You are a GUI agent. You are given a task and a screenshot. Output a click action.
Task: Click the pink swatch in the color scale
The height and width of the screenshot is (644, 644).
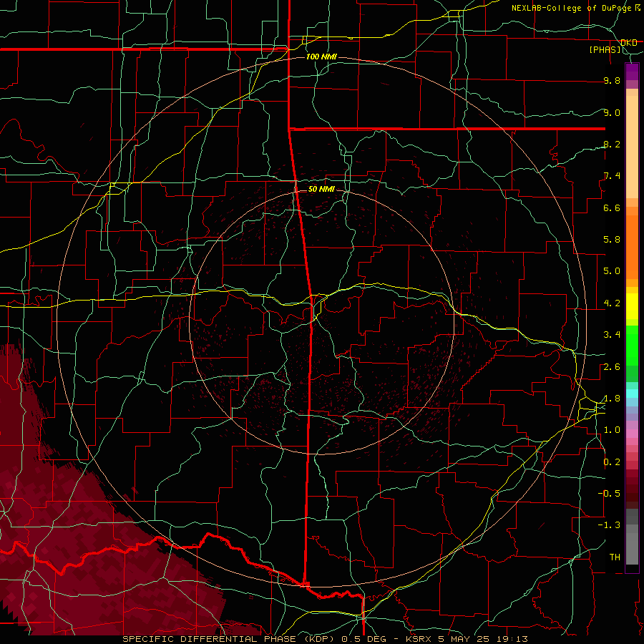632,434
